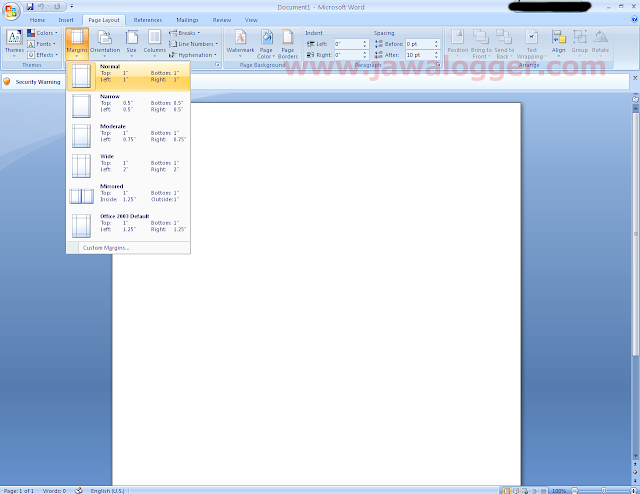The width and height of the screenshot is (640, 494).
Task: Choose the Moderate margins preset
Action: (x=128, y=136)
